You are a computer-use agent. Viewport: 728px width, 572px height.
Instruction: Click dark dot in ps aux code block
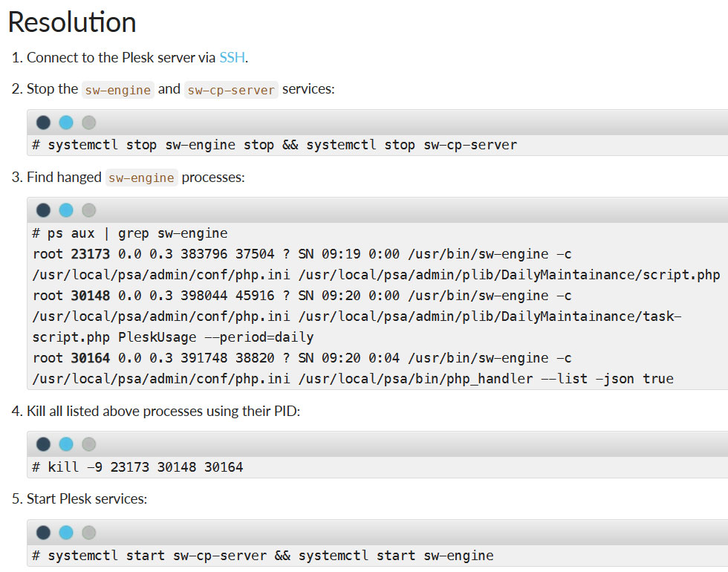(43, 210)
